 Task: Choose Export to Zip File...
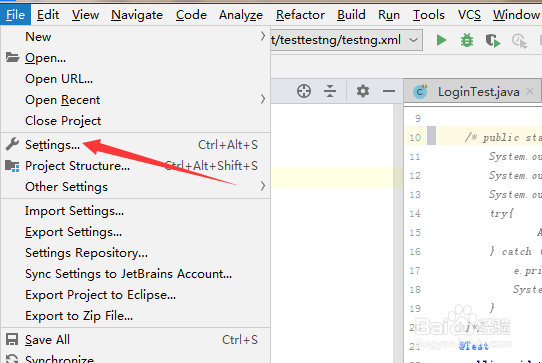[136, 316]
